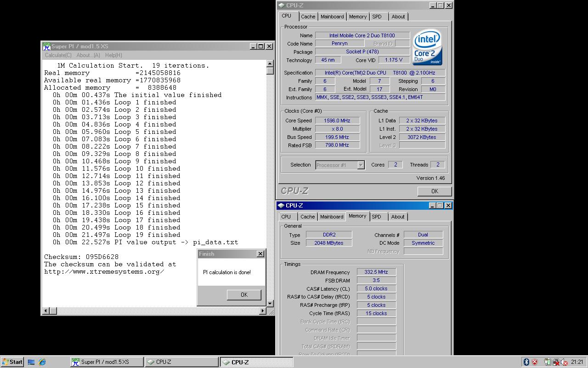588x368 pixels.
Task: Click Code Name value Penryn
Action: 339,44
